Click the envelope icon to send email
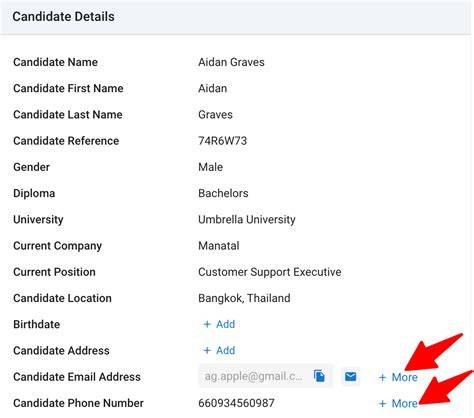 tap(350, 377)
